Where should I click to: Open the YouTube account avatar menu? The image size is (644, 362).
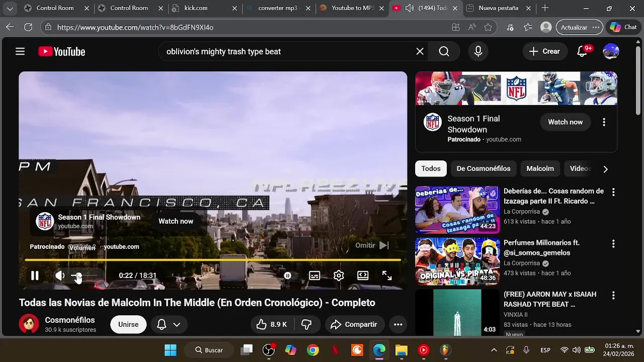611,51
